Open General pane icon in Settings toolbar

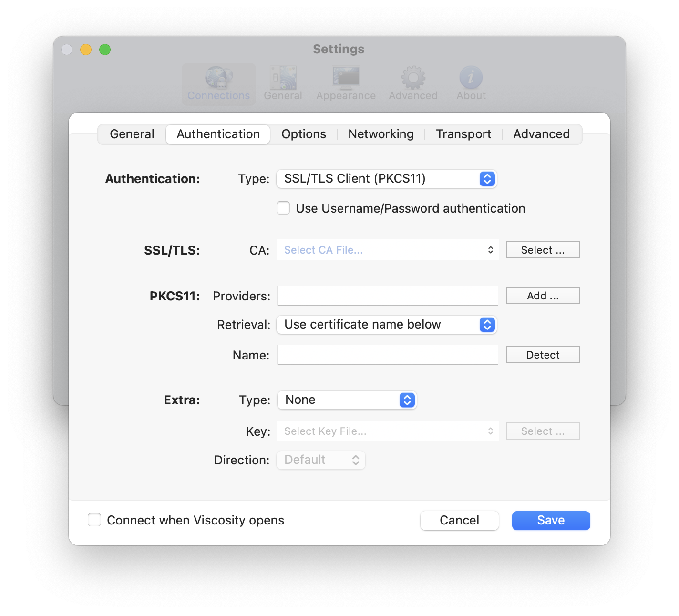click(x=283, y=84)
